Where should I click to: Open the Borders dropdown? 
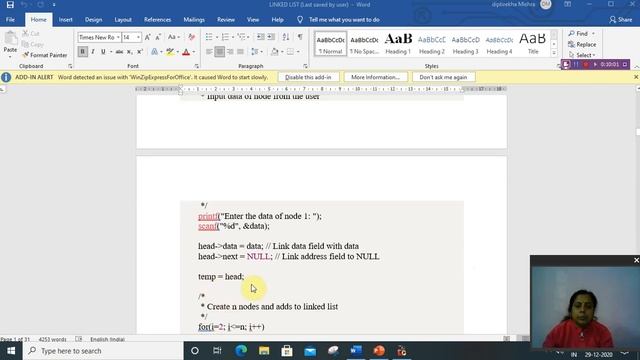coord(298,52)
